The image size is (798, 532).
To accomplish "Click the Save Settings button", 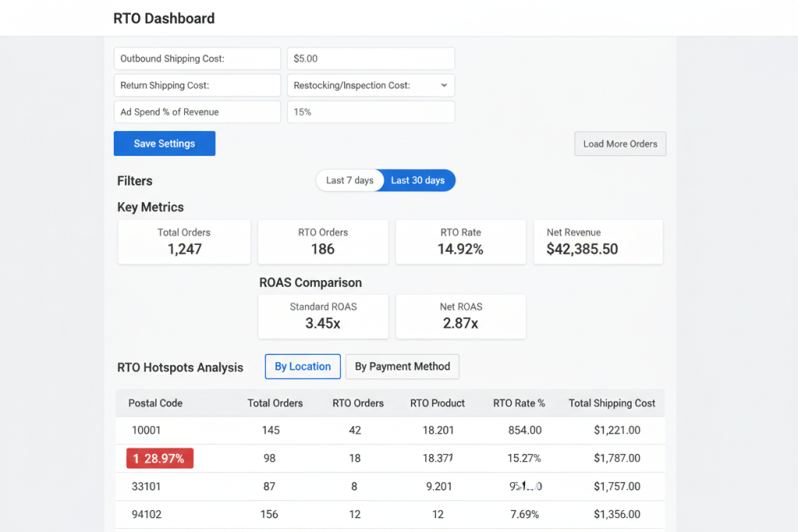I will [164, 144].
